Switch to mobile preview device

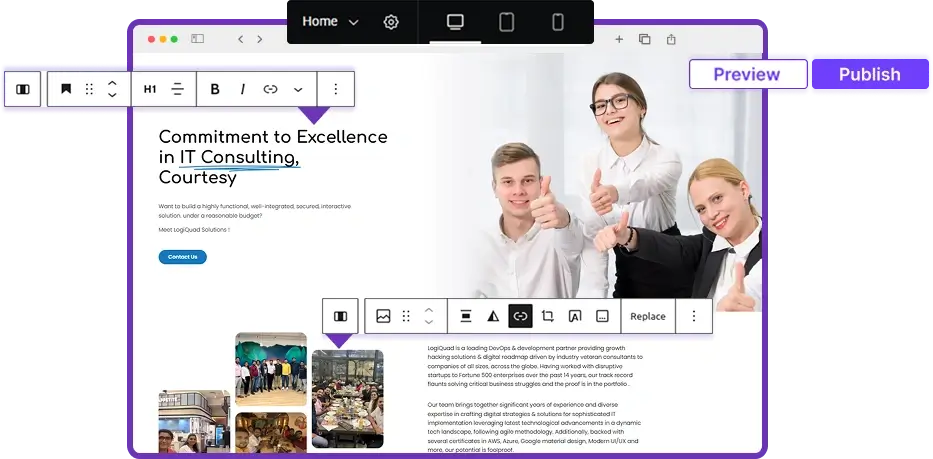(x=558, y=22)
